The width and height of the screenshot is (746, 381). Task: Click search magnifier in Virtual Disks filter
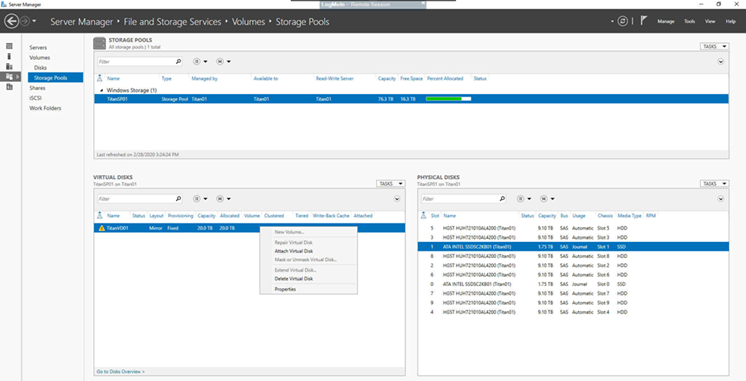(178, 198)
